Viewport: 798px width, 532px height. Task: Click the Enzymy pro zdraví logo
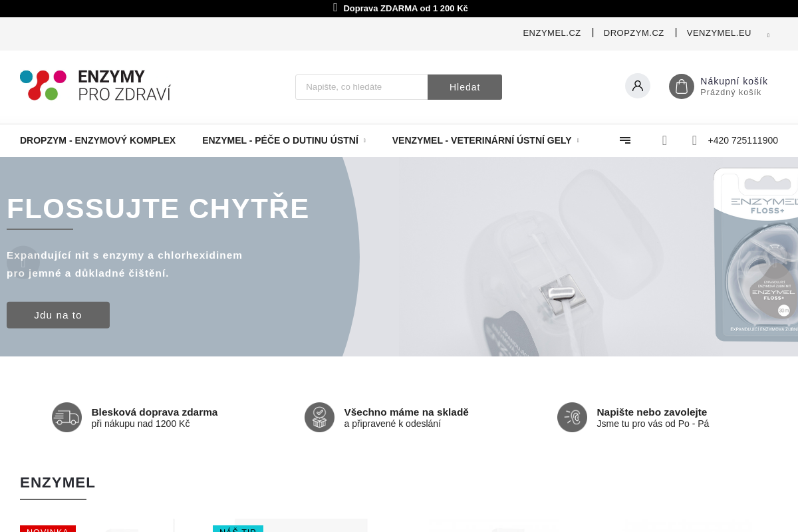coord(95,86)
